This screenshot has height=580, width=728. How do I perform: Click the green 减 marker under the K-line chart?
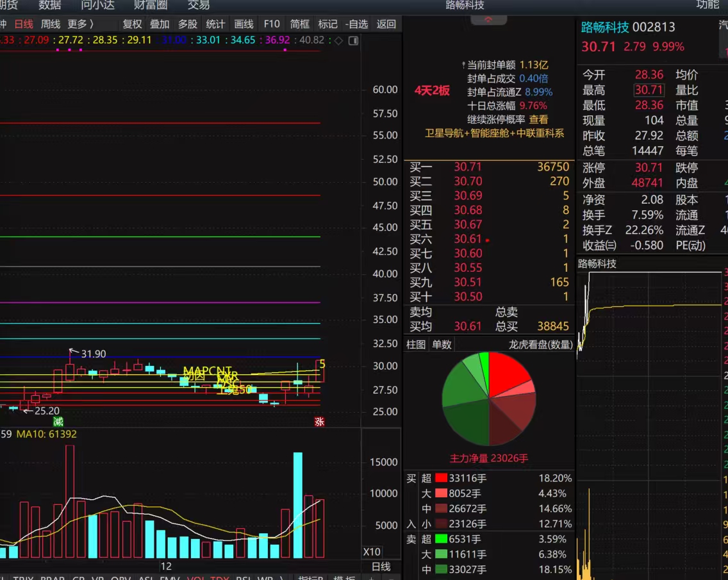pyautogui.click(x=58, y=422)
